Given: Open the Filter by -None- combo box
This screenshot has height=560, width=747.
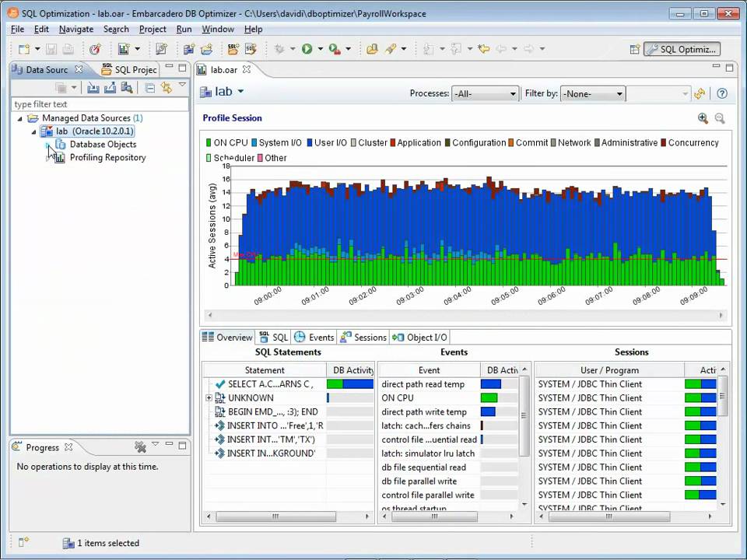Looking at the screenshot, I should pos(593,94).
